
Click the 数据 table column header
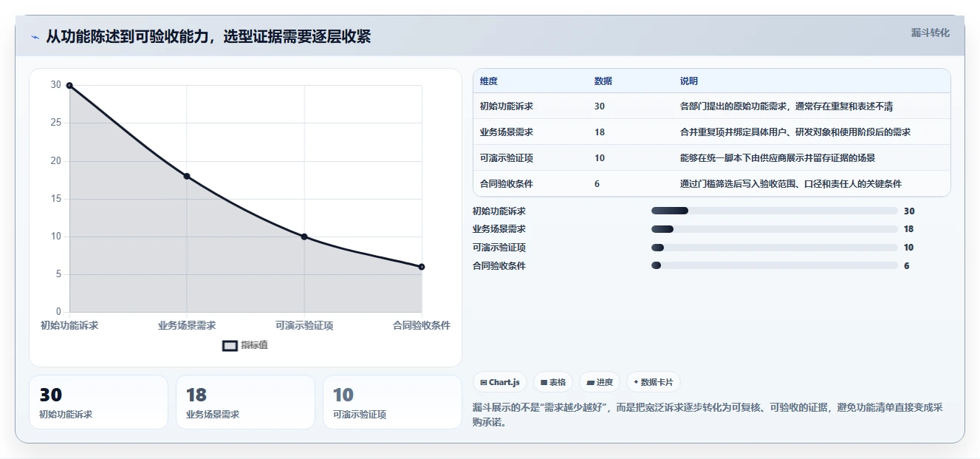click(603, 81)
